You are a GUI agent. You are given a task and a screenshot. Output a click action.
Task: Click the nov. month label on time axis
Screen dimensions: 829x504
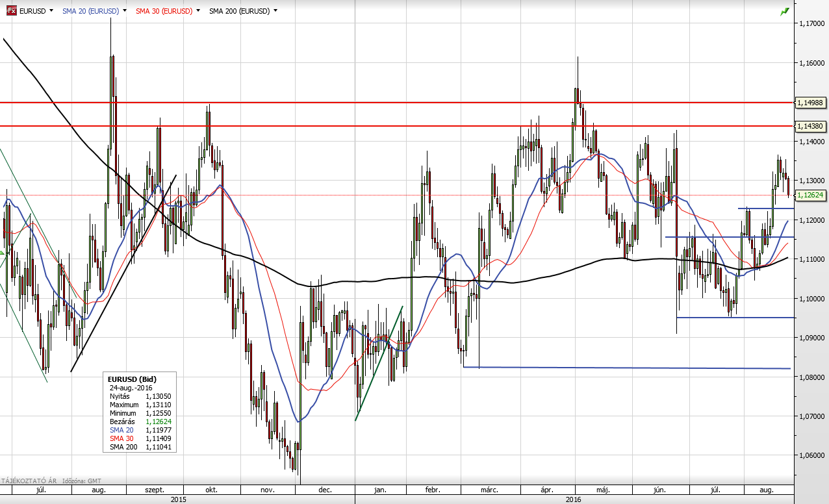(268, 490)
